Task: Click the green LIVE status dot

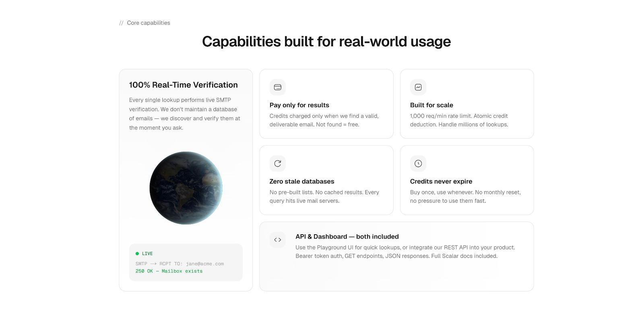Action: pos(137,254)
